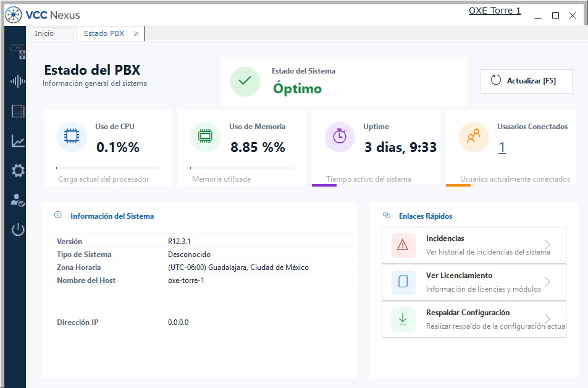Click the blue license document icon
This screenshot has height=388, width=588.
pyautogui.click(x=403, y=282)
